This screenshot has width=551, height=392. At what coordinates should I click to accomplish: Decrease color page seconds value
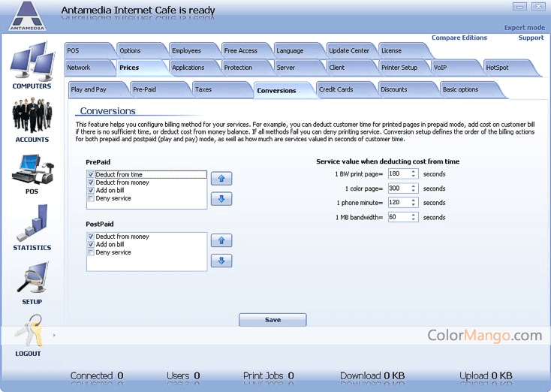[x=414, y=191]
